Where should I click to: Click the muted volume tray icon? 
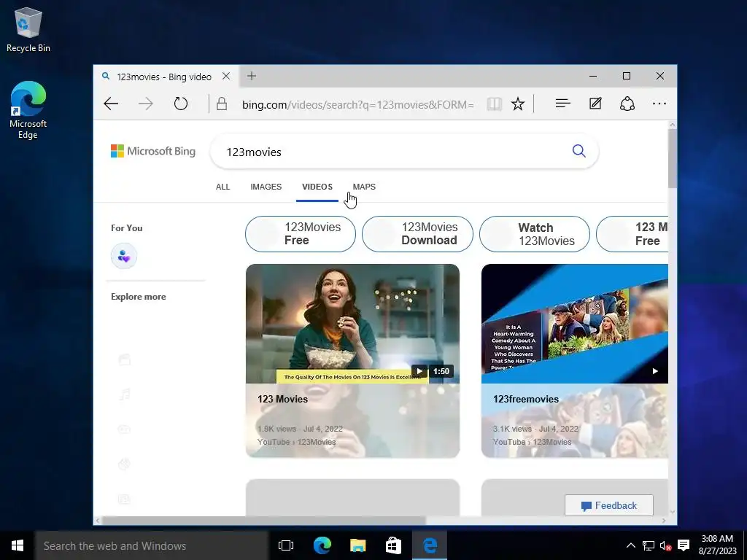[665, 545]
